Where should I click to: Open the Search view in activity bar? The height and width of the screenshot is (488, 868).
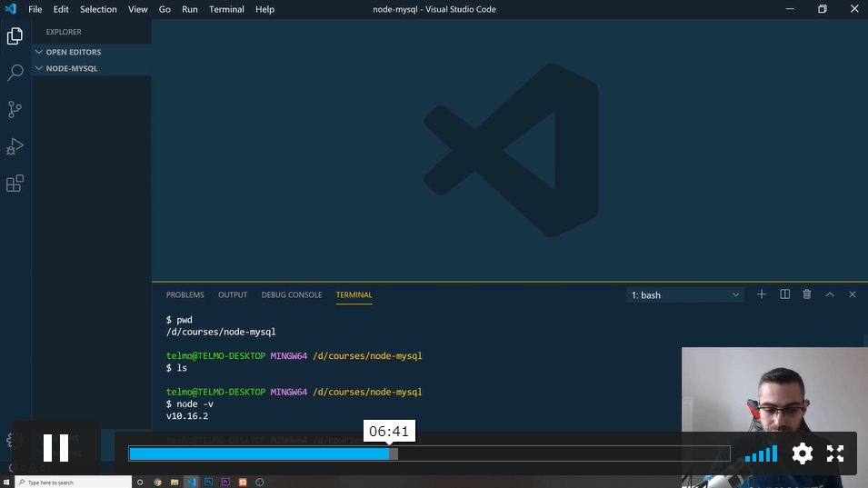pos(15,72)
